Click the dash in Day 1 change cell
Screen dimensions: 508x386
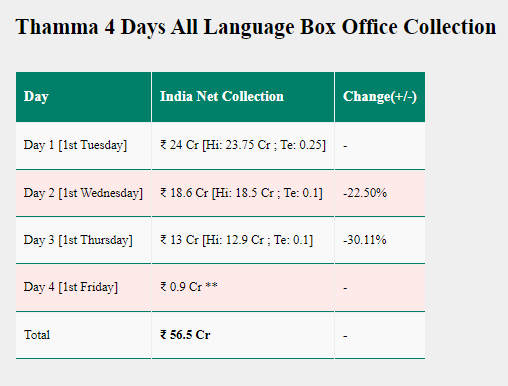pos(345,146)
